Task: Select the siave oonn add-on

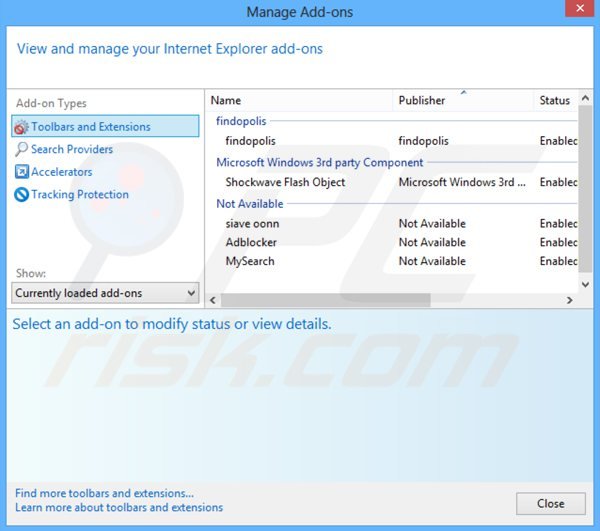Action: (252, 223)
